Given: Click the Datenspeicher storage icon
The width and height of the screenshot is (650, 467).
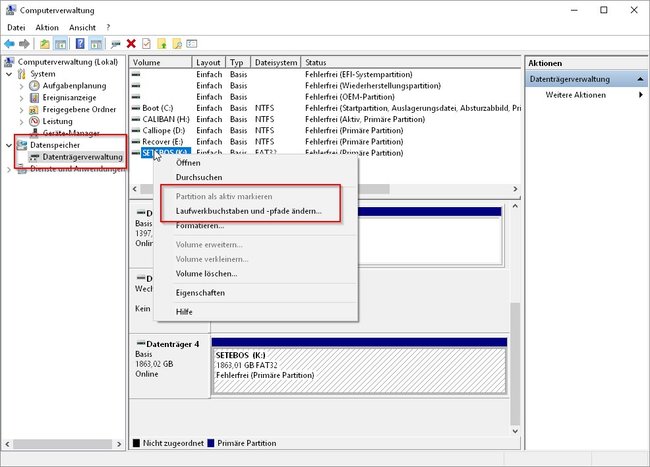Looking at the screenshot, I should pyautogui.click(x=22, y=145).
